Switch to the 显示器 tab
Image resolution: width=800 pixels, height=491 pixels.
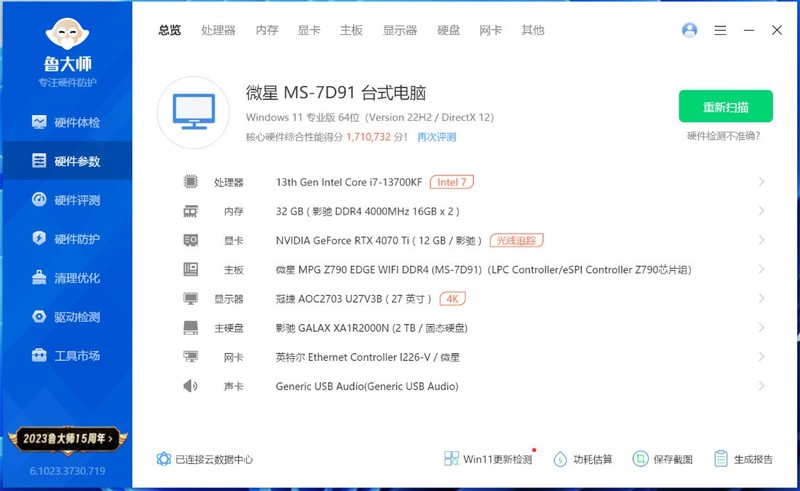click(400, 30)
